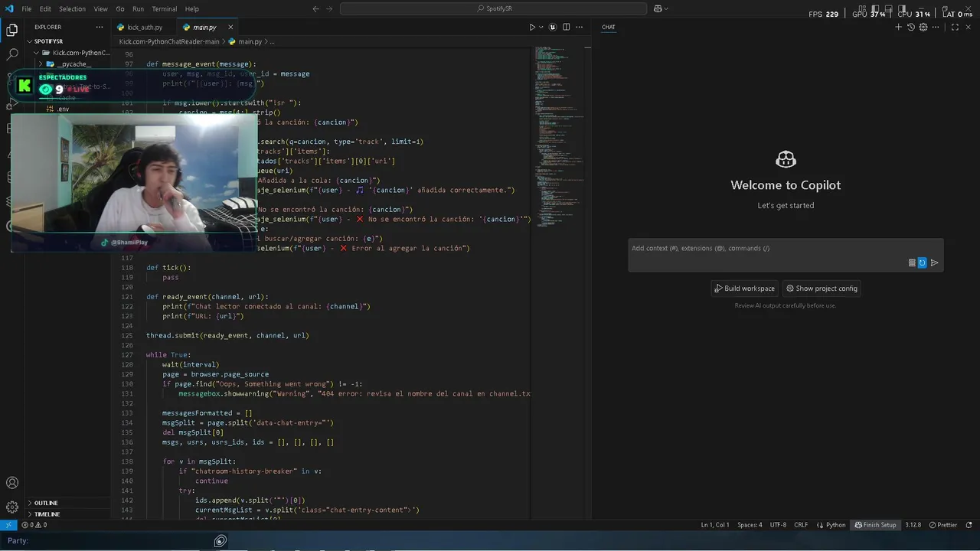Click the Explorer panel more actions ellipsis
This screenshot has width=980, height=551.
[x=100, y=27]
